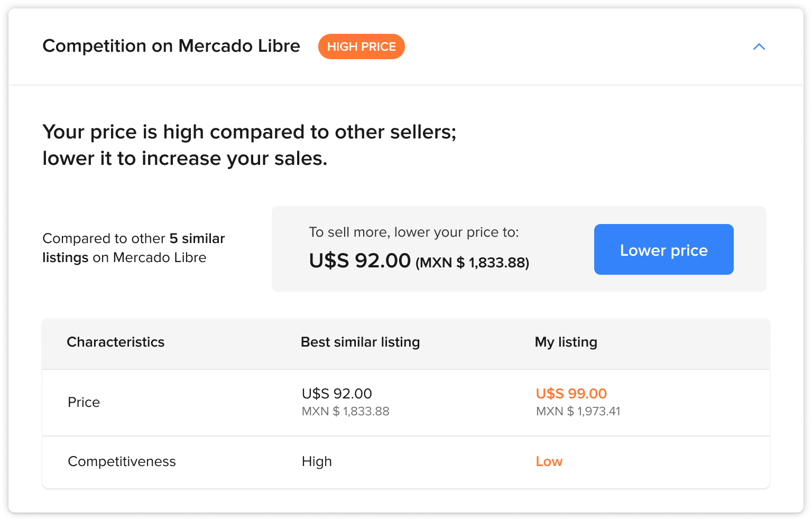The image size is (812, 521).
Task: Click the orange Low competitiveness value
Action: pyautogui.click(x=549, y=461)
